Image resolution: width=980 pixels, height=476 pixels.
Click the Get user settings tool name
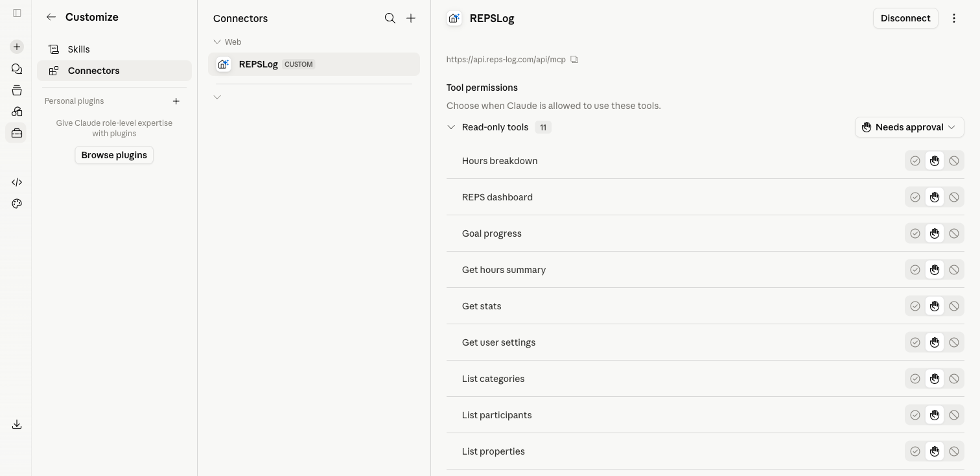[x=498, y=342]
